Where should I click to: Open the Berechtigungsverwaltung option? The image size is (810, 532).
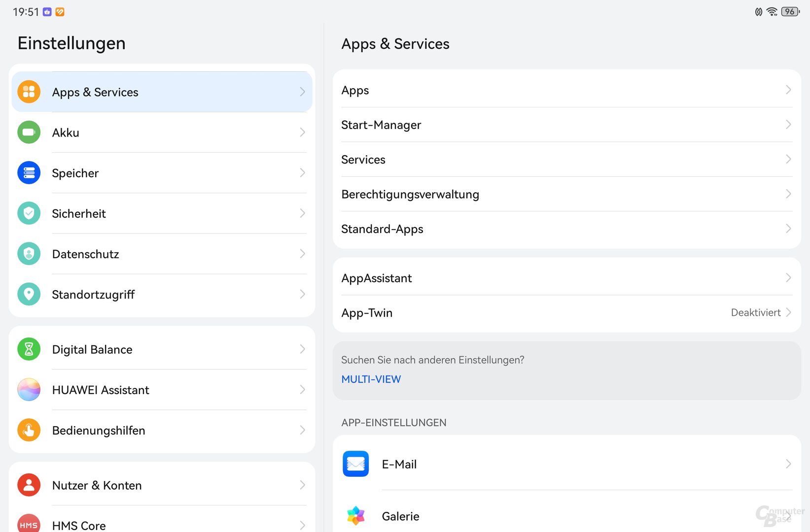click(567, 194)
